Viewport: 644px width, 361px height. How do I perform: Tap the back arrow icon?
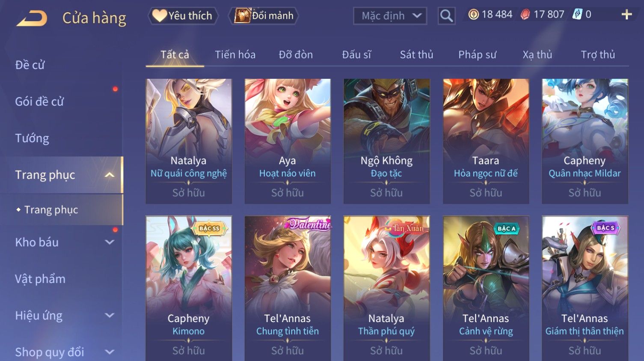(32, 18)
